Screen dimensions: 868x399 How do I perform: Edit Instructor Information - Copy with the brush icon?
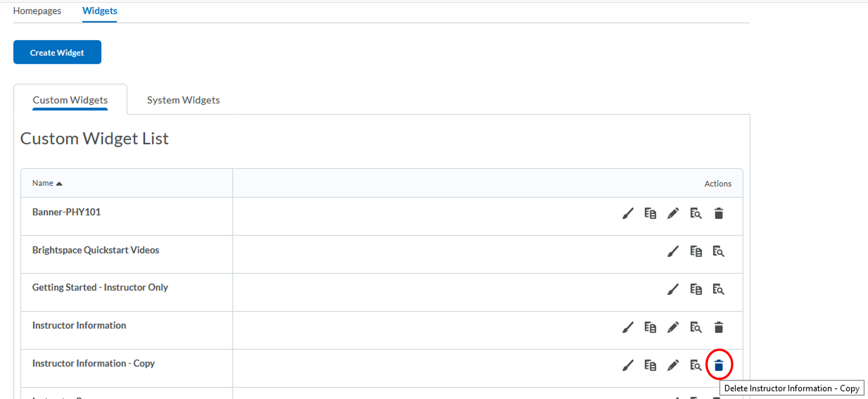coord(627,365)
